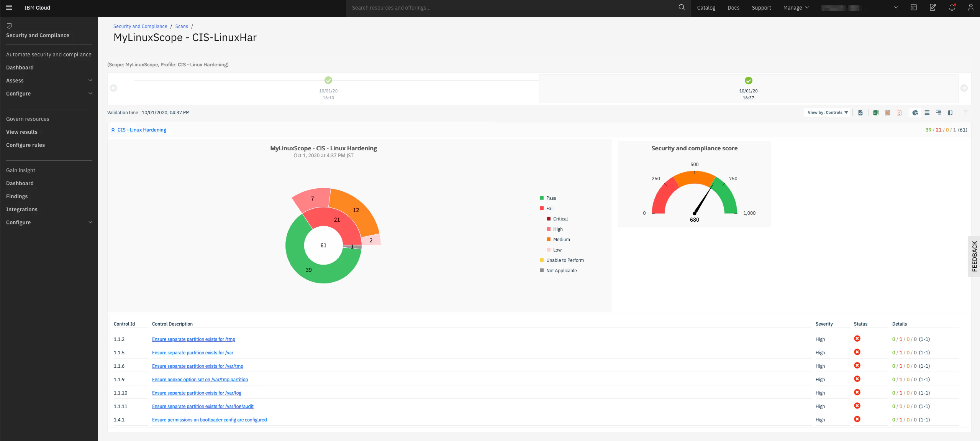The width and height of the screenshot is (980, 441).
Task: Toggle Pass series in chart legend
Action: tap(548, 198)
